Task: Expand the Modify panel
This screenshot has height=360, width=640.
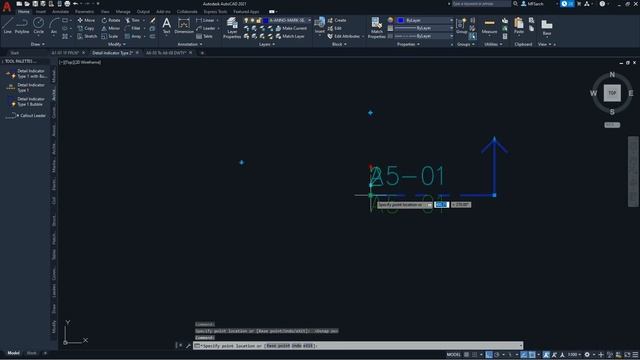Action: click(116, 44)
